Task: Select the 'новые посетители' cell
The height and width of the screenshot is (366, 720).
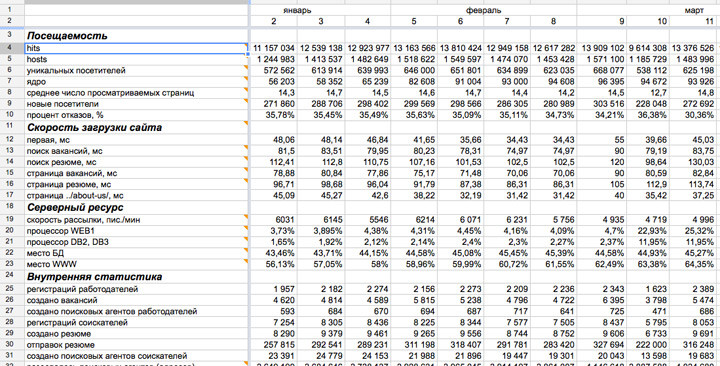Action: 136,104
